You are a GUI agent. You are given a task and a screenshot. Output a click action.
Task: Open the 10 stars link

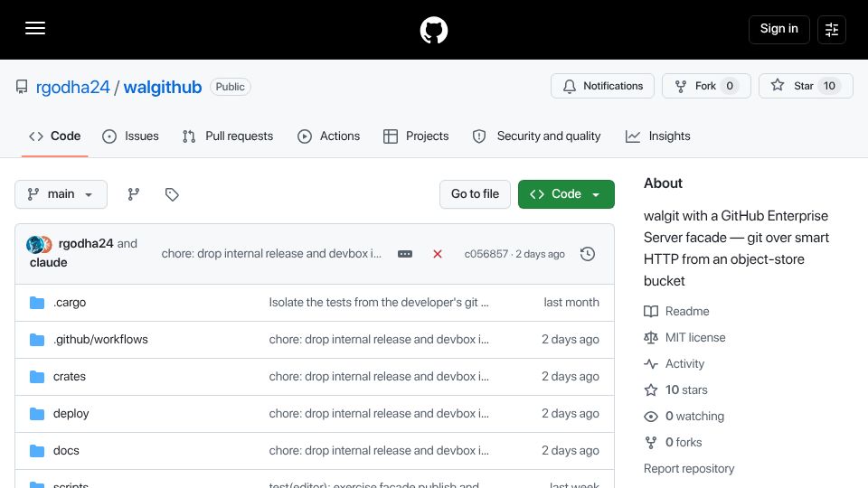click(676, 390)
